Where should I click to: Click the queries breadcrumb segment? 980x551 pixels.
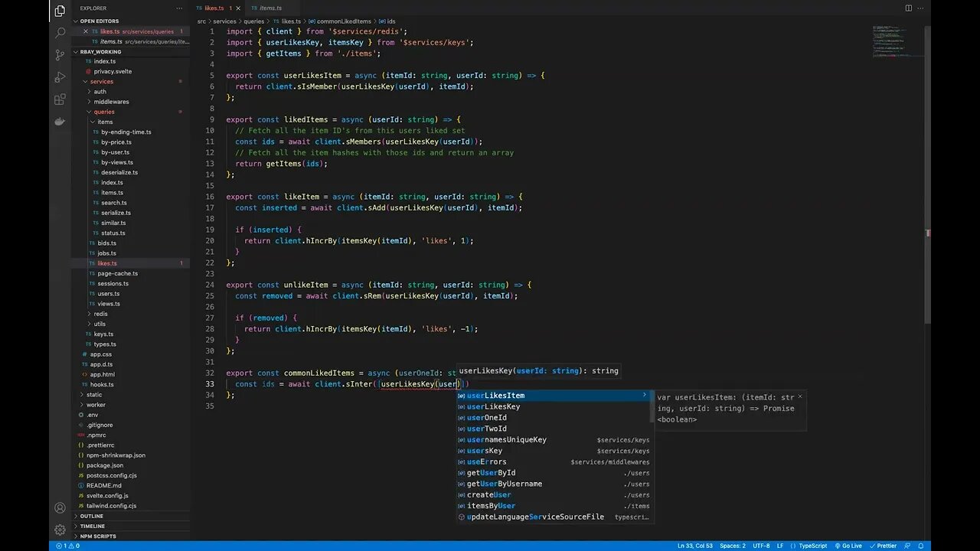click(x=253, y=21)
